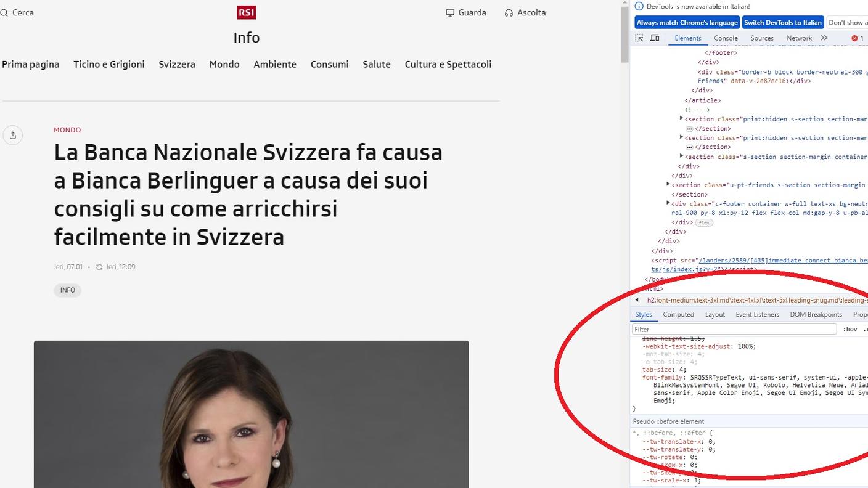Click ellipsis in the first collapsed section
This screenshot has width=868, height=488.
pyautogui.click(x=689, y=129)
